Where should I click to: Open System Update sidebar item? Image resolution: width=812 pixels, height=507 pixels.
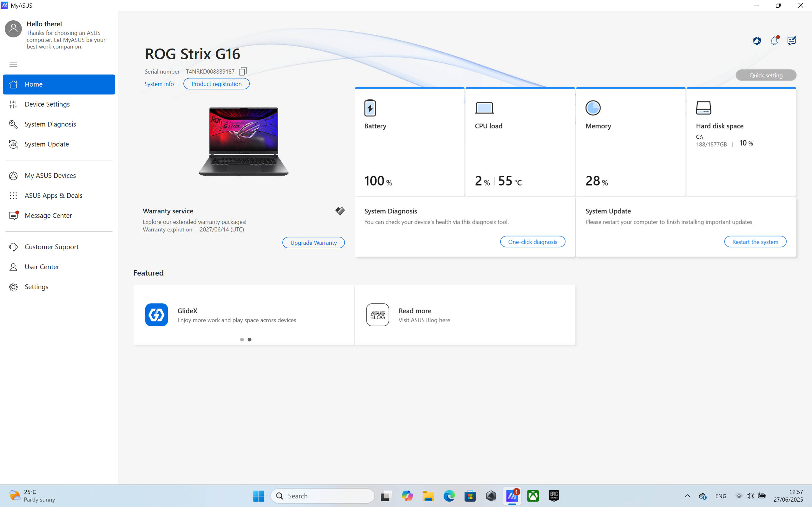[x=59, y=144]
